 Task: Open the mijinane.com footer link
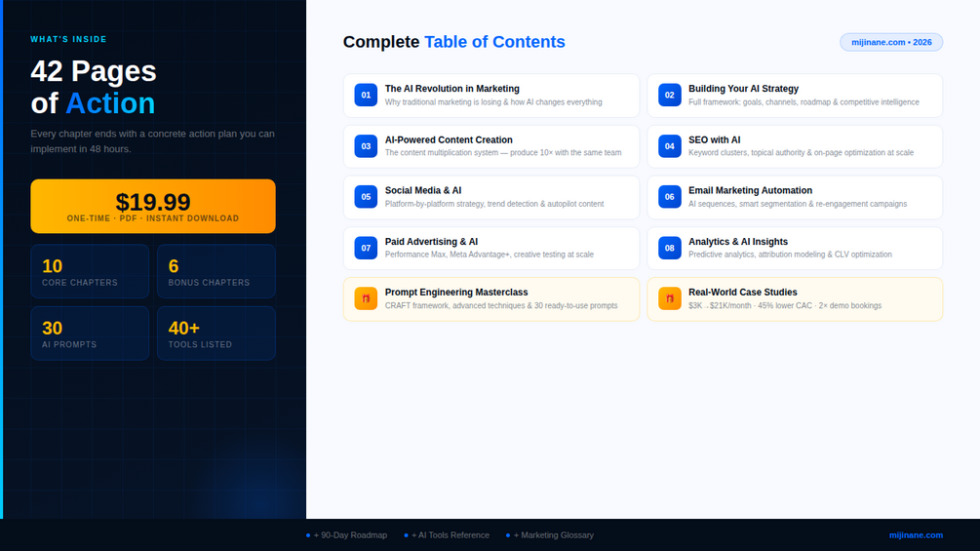tap(916, 535)
